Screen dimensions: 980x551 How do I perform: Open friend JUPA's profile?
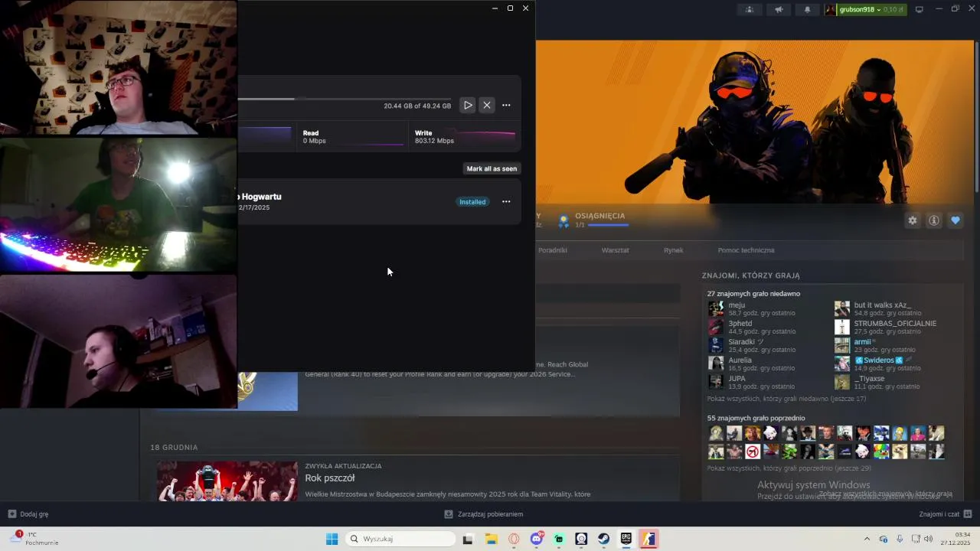pos(737,379)
